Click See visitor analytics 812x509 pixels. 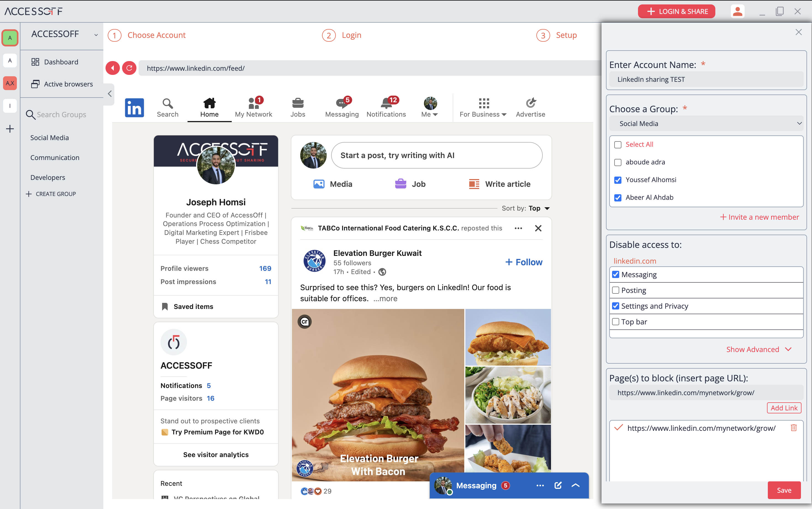point(216,455)
